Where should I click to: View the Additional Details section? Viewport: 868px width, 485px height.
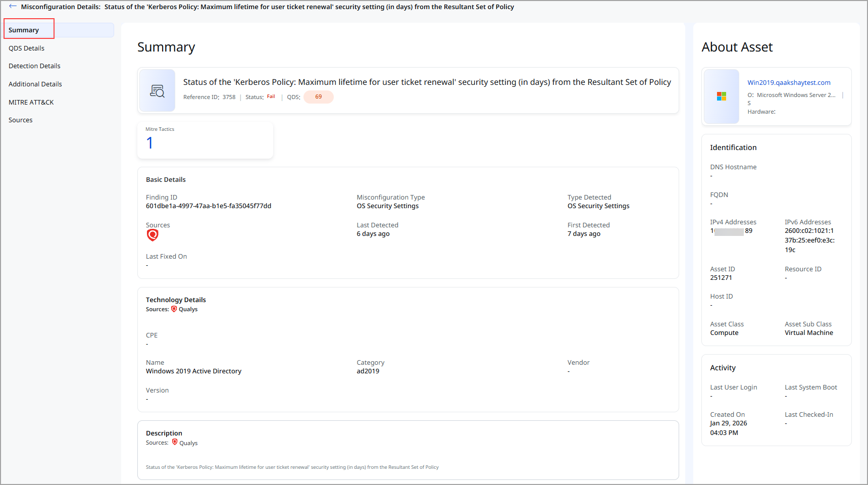point(35,84)
